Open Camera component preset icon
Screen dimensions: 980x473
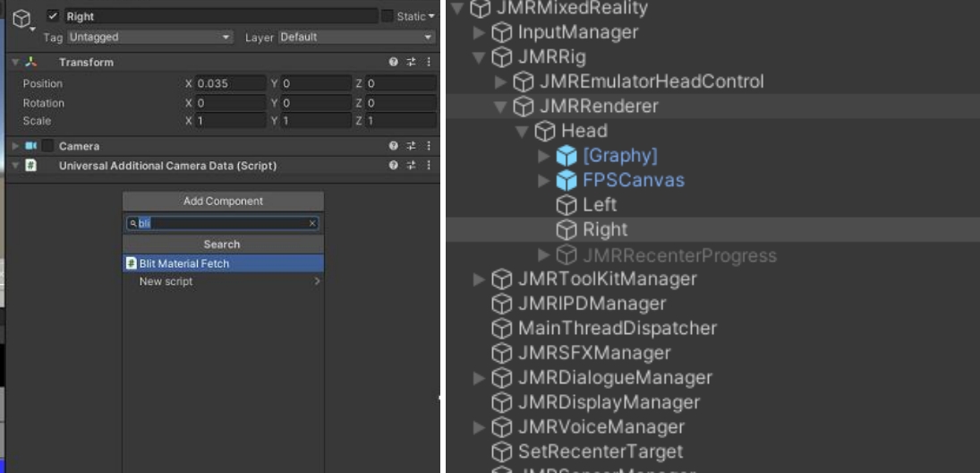click(412, 146)
